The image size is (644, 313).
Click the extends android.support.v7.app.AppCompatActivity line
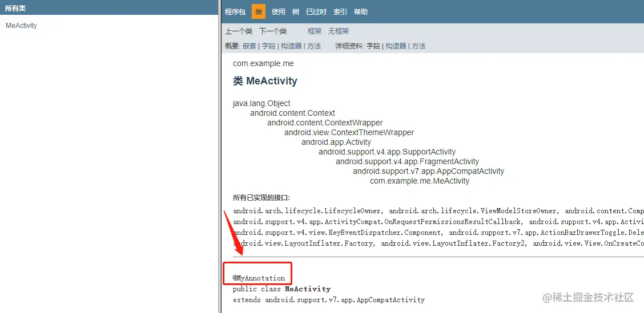[x=329, y=300]
